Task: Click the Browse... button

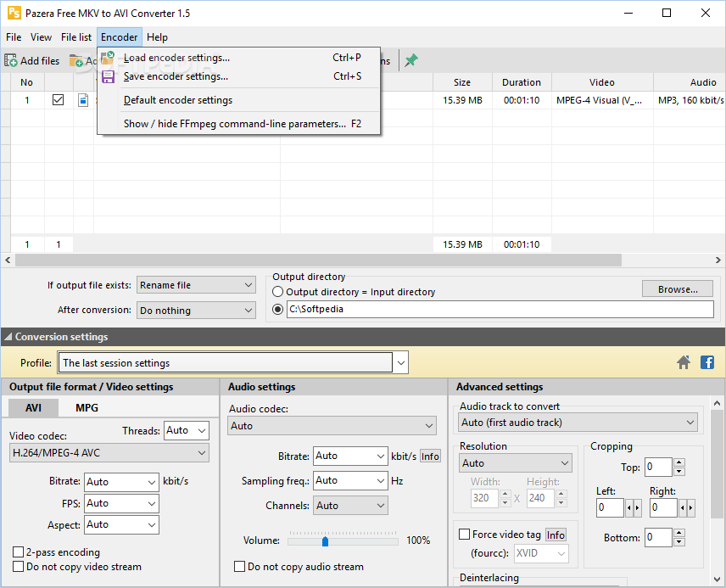Action: point(678,289)
